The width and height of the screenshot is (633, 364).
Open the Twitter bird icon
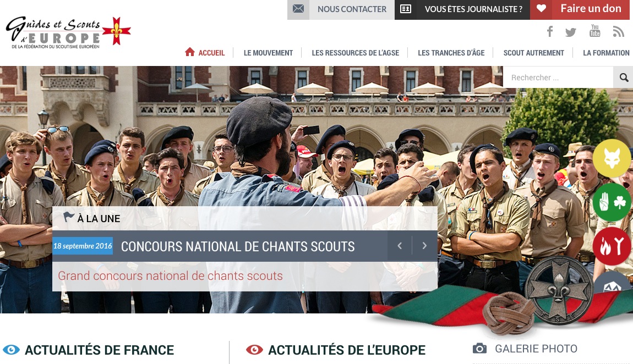coord(571,32)
